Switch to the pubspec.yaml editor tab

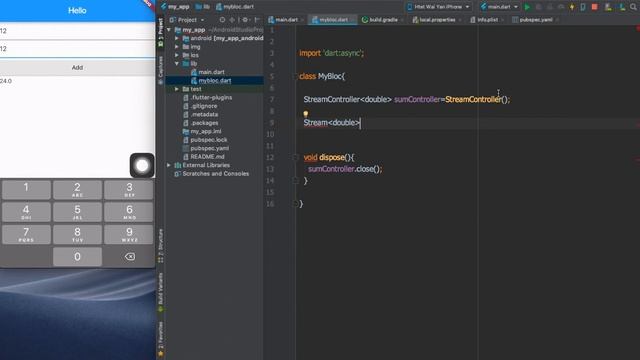coord(535,20)
